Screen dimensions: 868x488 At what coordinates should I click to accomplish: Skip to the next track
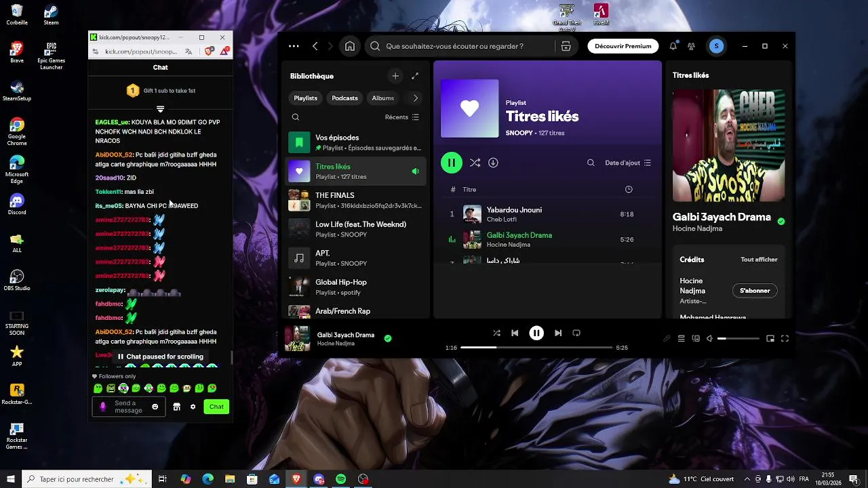(558, 333)
